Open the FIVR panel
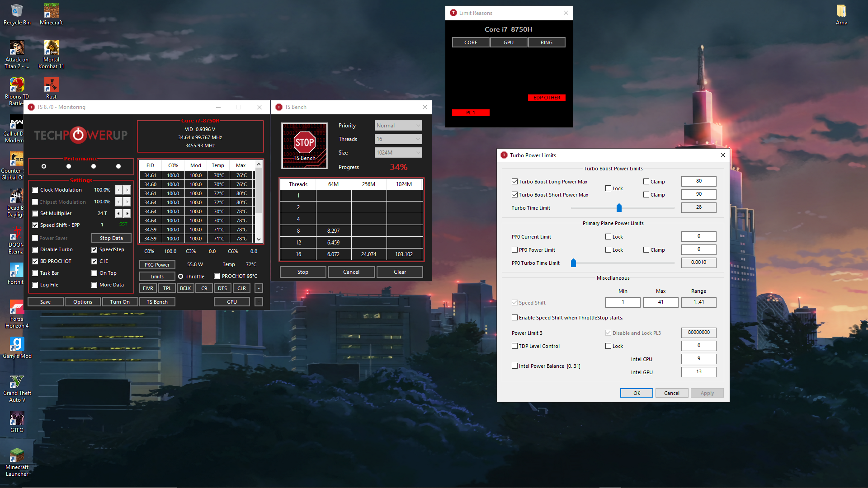Screen dimensions: 868x488 [148, 288]
